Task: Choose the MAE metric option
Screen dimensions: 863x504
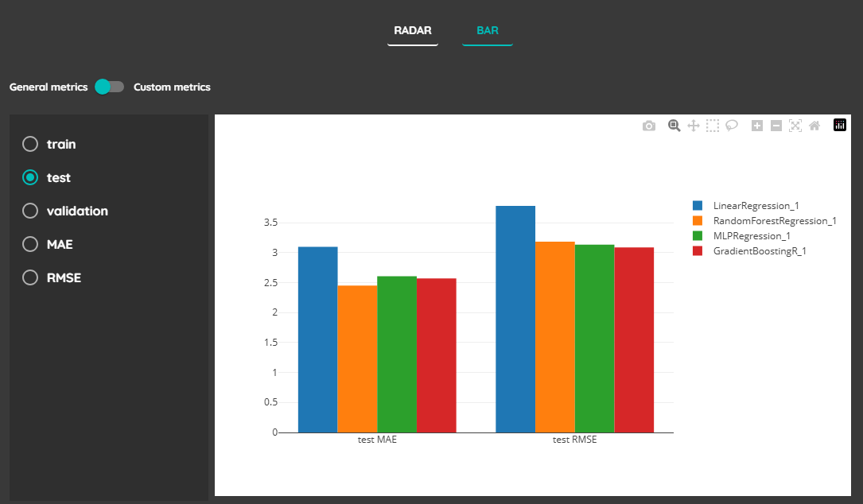Action: (x=29, y=244)
